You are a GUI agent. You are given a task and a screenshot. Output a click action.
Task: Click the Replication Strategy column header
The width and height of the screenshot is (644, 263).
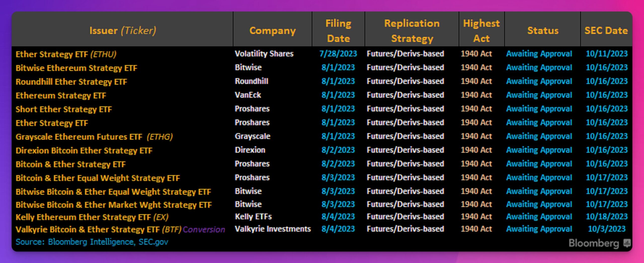[412, 31]
